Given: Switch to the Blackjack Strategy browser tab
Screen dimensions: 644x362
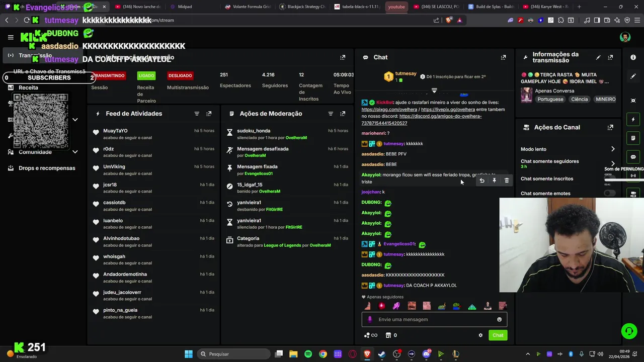Looking at the screenshot, I should tap(302, 7).
